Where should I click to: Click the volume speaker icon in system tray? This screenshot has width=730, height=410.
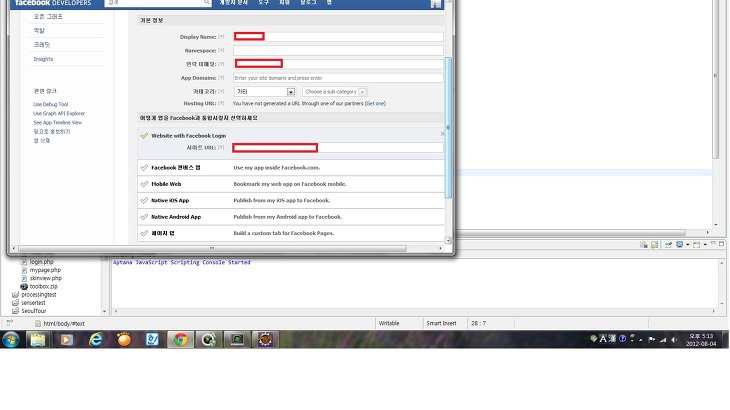pyautogui.click(x=674, y=340)
